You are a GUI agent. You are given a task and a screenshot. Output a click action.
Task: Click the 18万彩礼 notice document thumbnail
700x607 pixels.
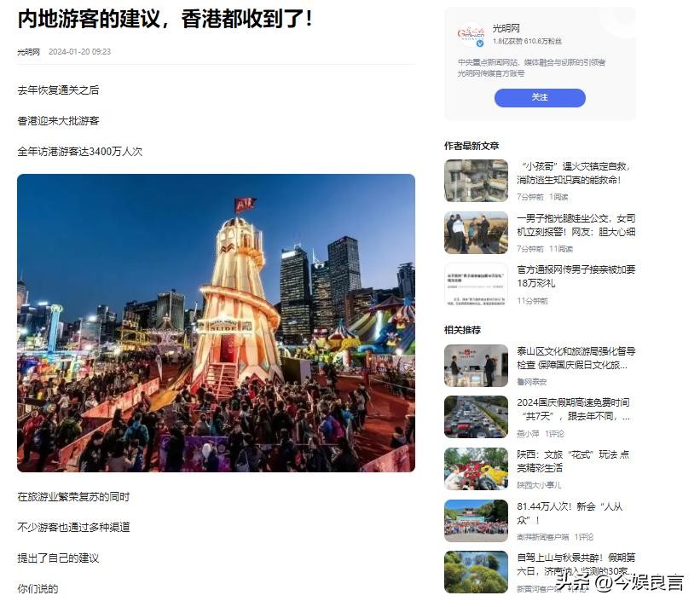point(476,284)
